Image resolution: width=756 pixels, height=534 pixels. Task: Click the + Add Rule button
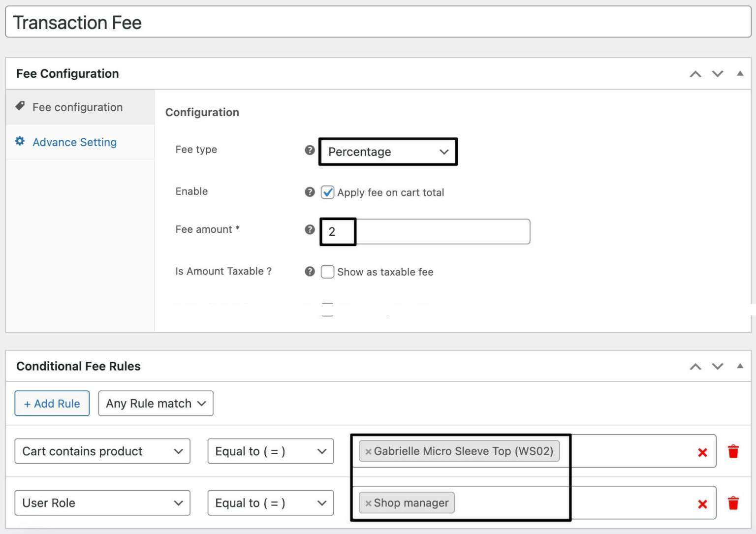coord(52,403)
